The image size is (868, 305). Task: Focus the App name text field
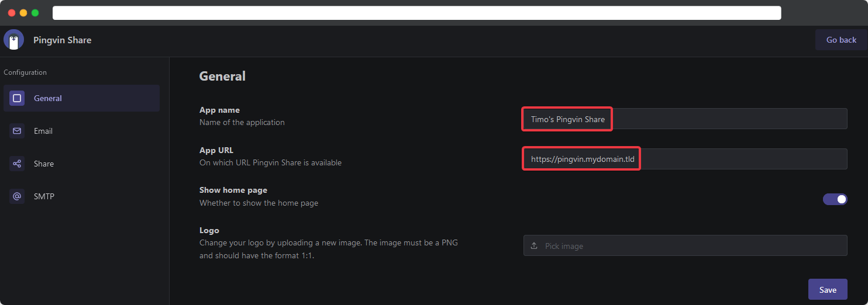(x=684, y=119)
